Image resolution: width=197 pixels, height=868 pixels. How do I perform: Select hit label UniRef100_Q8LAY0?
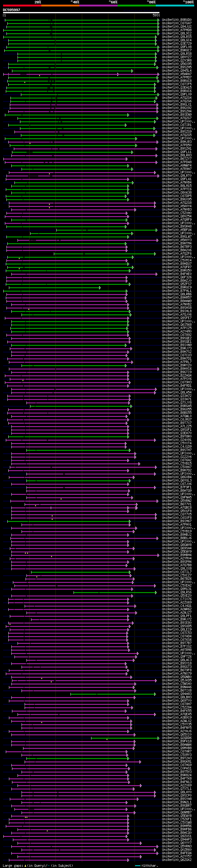tap(177, 792)
